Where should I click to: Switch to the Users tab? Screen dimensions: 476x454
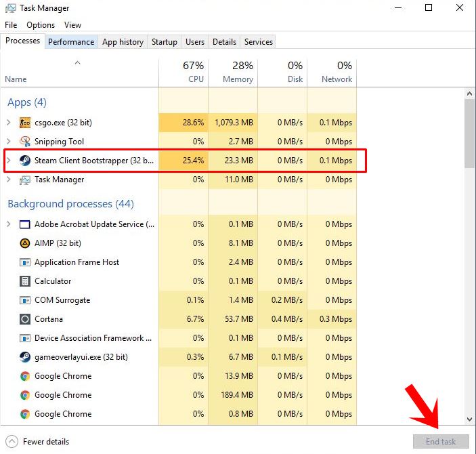195,42
